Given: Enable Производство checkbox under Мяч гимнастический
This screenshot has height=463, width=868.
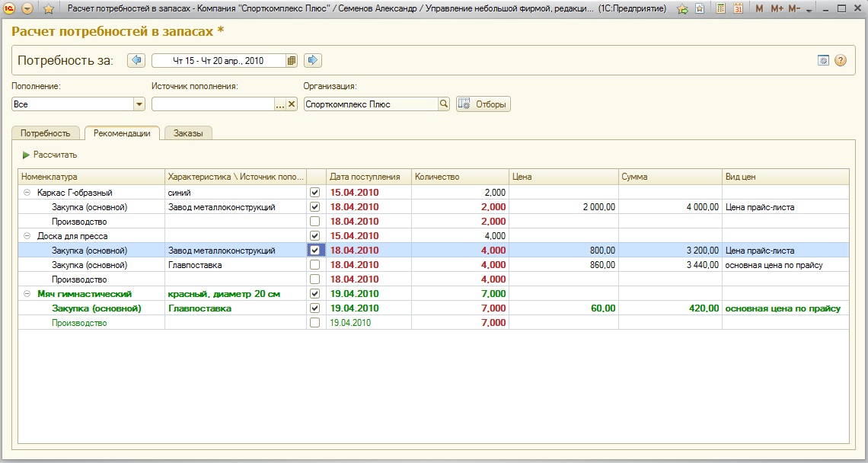Looking at the screenshot, I should [x=315, y=323].
